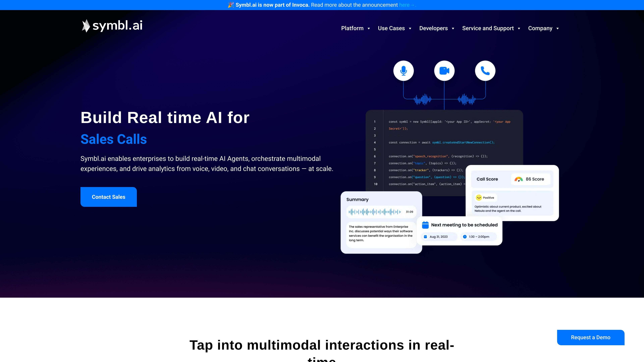The image size is (644, 362).
Task: Click the video camera icon circle
Action: (444, 71)
